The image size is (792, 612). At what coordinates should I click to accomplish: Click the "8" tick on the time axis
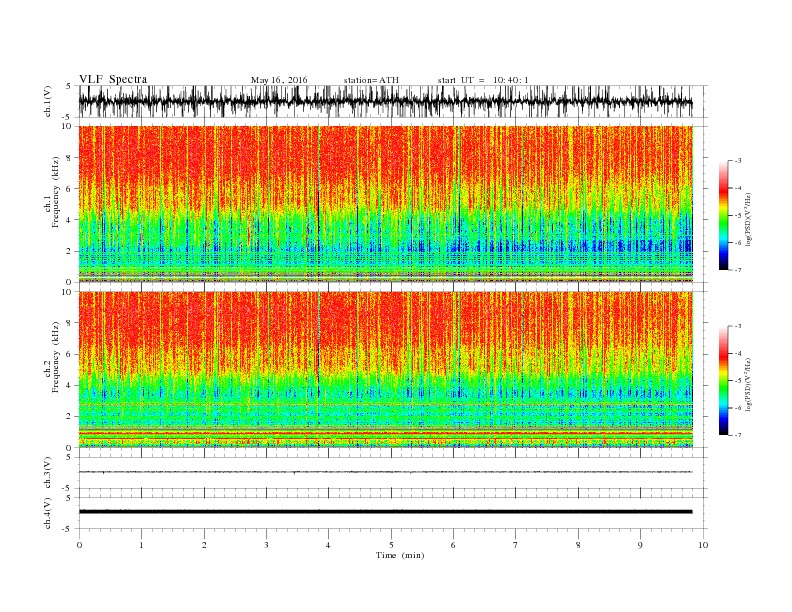click(578, 545)
